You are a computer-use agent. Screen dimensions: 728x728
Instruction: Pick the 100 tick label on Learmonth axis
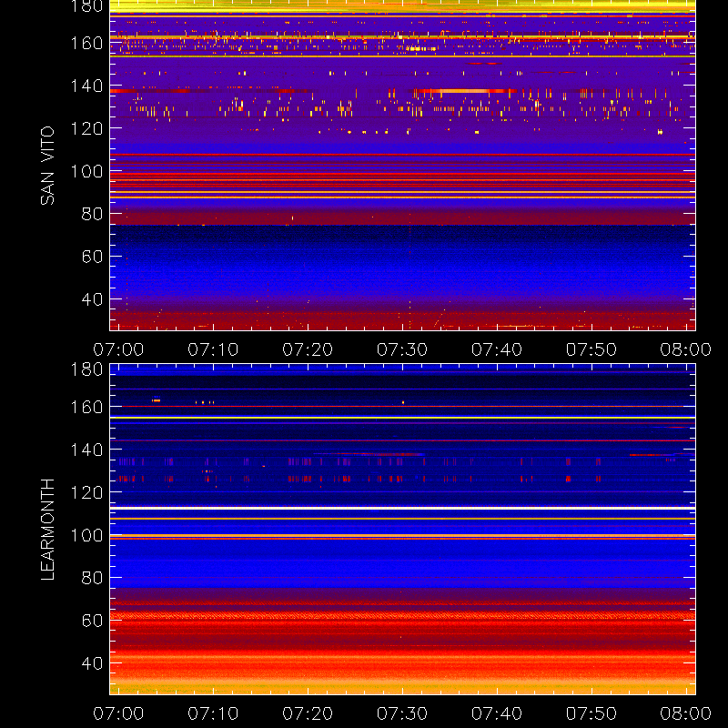pos(86,535)
